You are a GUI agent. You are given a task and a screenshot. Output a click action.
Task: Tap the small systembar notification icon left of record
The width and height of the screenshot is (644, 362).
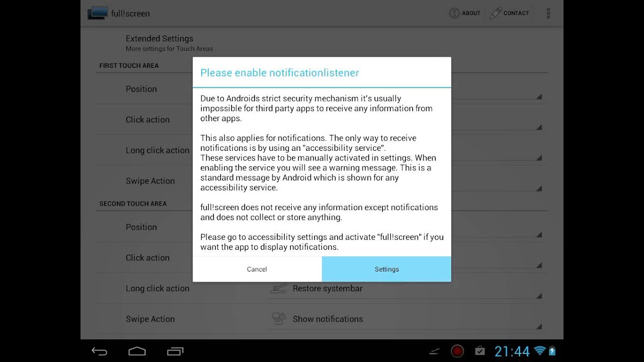coord(434,351)
